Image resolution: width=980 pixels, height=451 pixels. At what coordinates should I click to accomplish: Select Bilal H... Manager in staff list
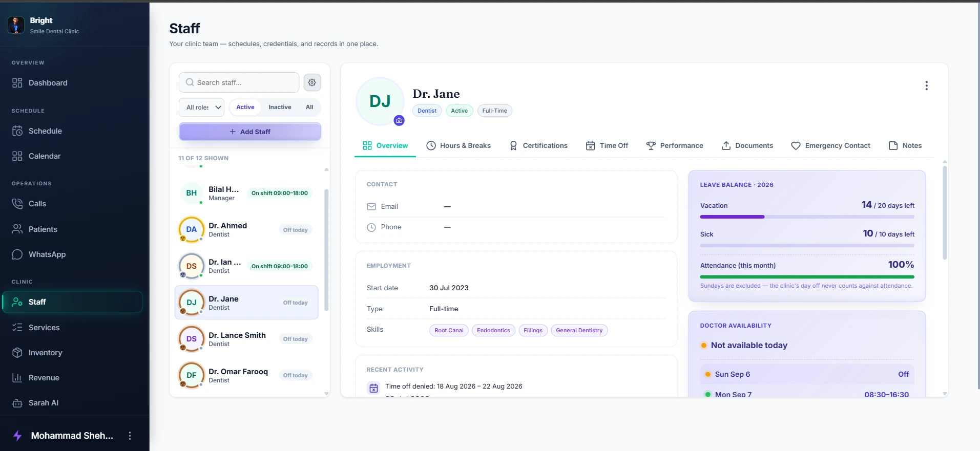246,194
